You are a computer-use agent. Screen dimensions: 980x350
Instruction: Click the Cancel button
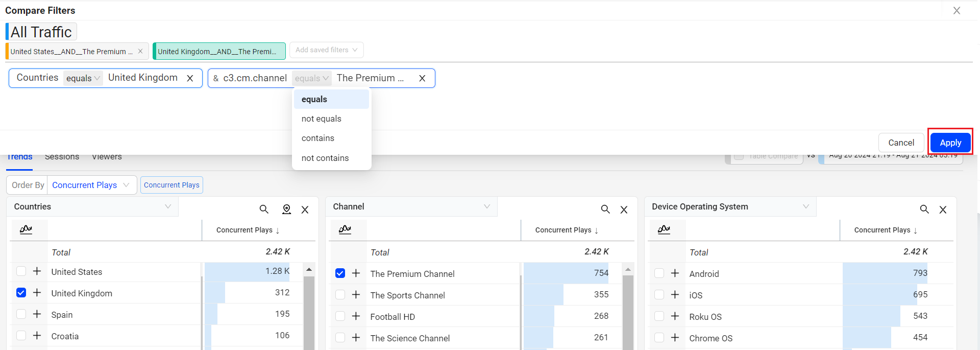[901, 143]
